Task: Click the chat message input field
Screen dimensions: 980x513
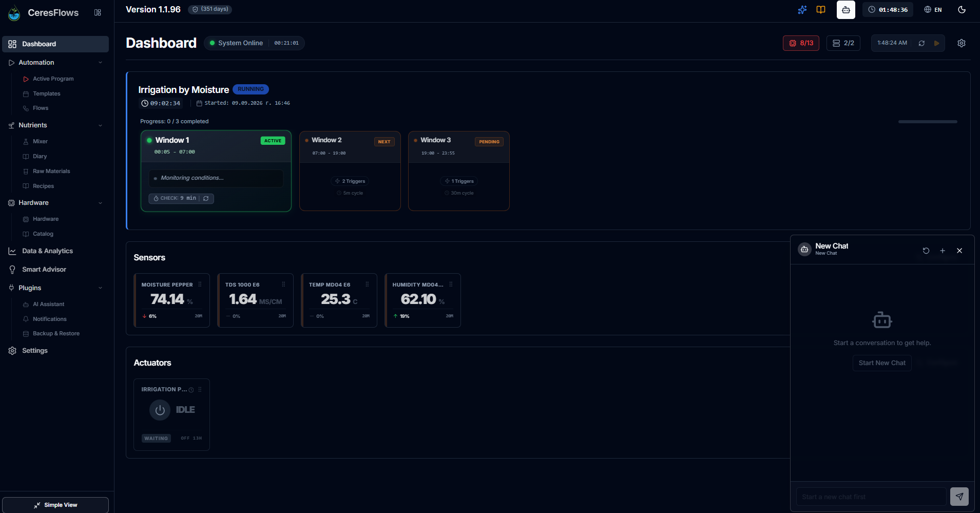Action: pos(871,497)
